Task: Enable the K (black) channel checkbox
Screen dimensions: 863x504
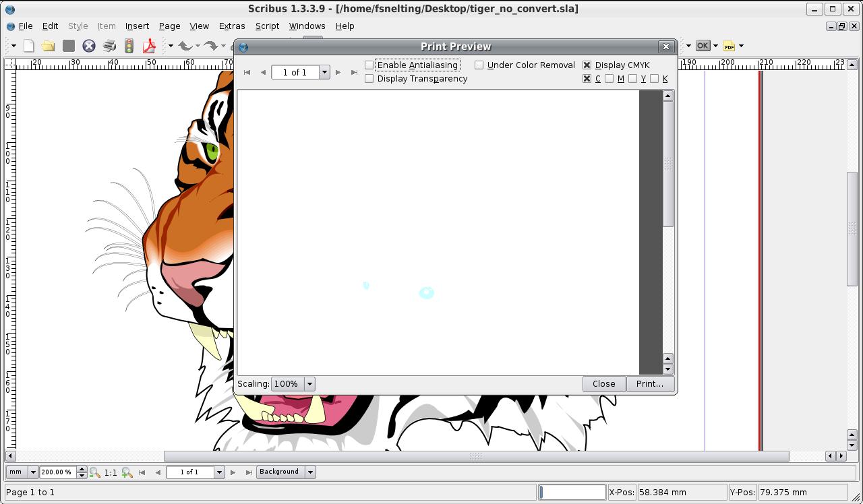Action: 654,78
